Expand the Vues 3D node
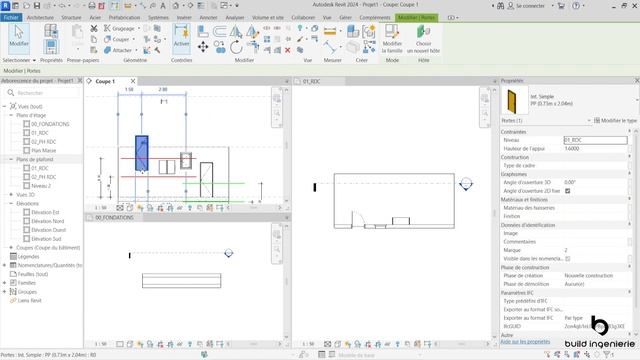 point(11,195)
